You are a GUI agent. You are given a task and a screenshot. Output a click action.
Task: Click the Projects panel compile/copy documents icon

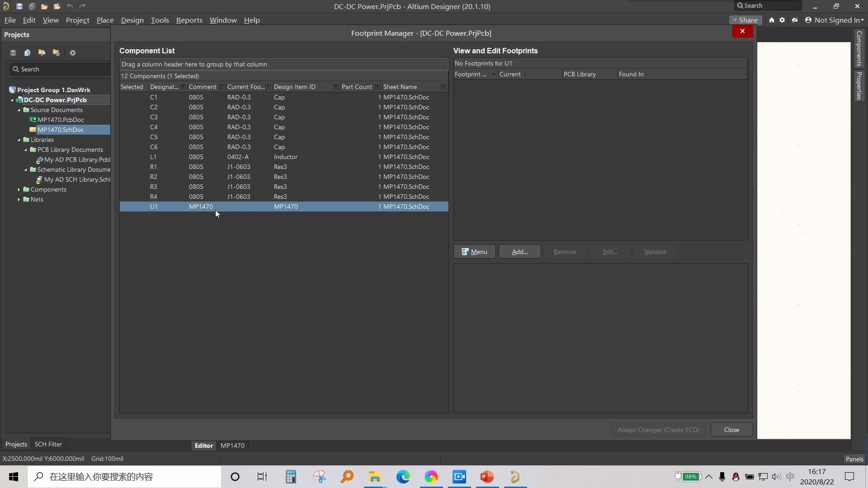27,53
